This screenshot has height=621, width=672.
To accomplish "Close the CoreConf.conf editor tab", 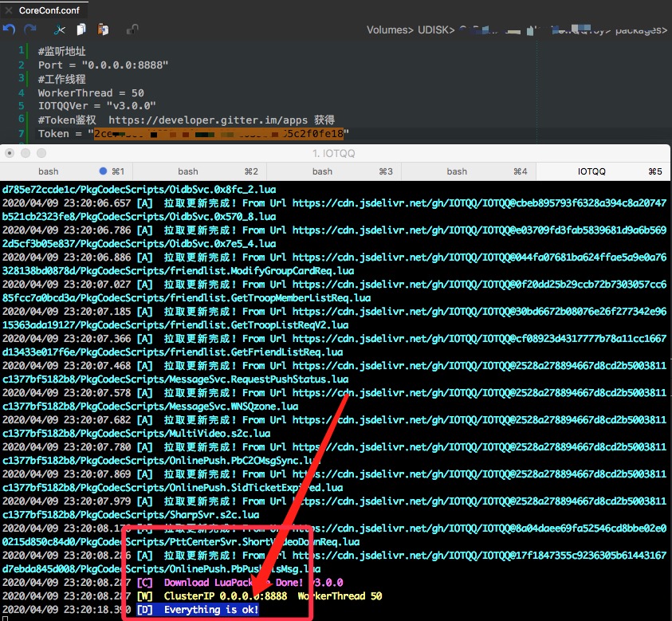I will (9, 10).
